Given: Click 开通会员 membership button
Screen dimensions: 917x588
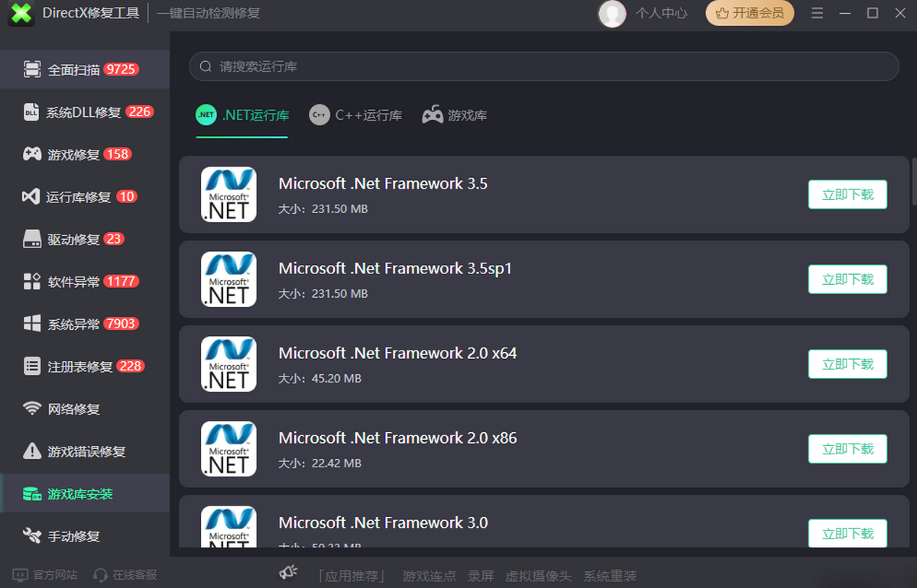Looking at the screenshot, I should point(750,13).
